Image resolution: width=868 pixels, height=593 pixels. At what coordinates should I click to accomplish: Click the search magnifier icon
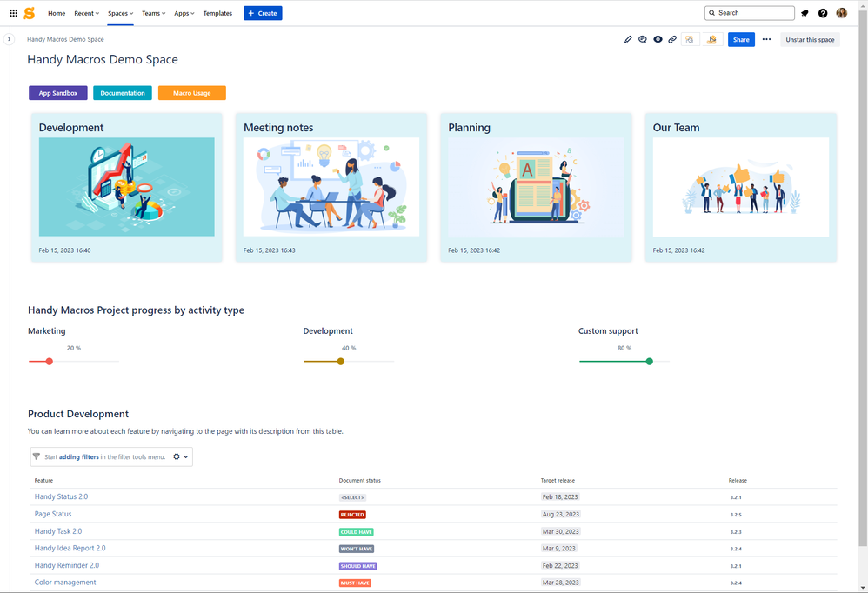click(712, 13)
